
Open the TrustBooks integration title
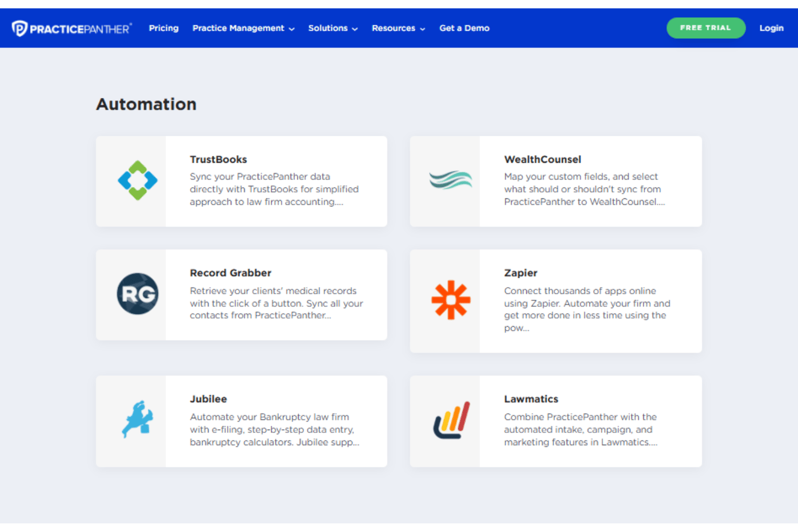pos(218,160)
